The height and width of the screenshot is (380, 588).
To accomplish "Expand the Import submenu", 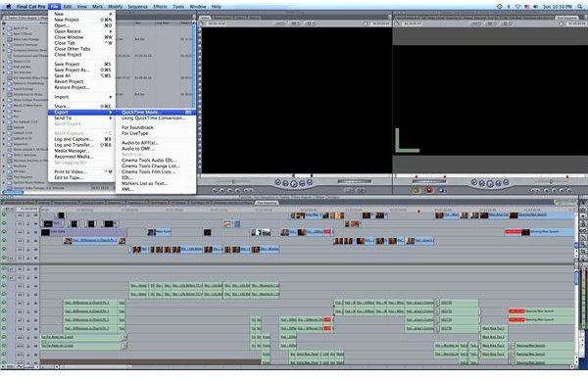I will (x=111, y=97).
